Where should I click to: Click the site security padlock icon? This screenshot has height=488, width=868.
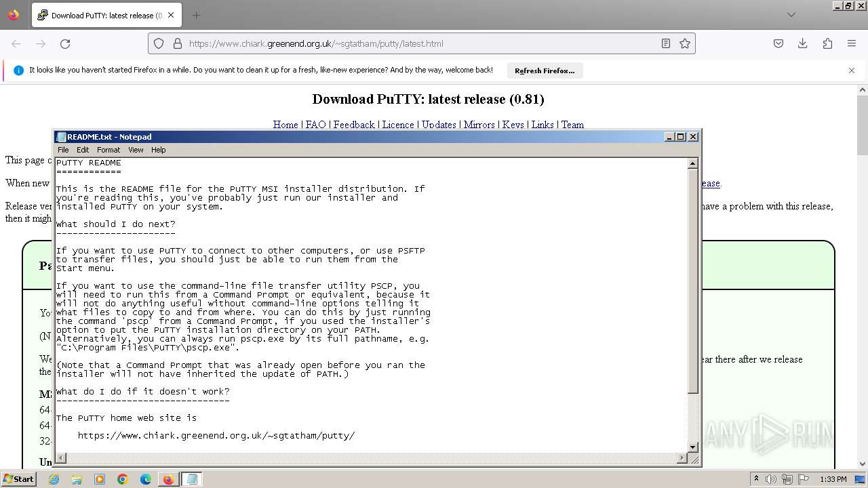178,43
